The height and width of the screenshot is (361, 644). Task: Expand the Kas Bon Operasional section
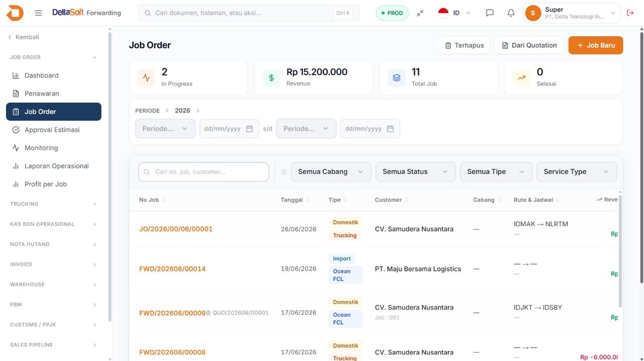53,224
